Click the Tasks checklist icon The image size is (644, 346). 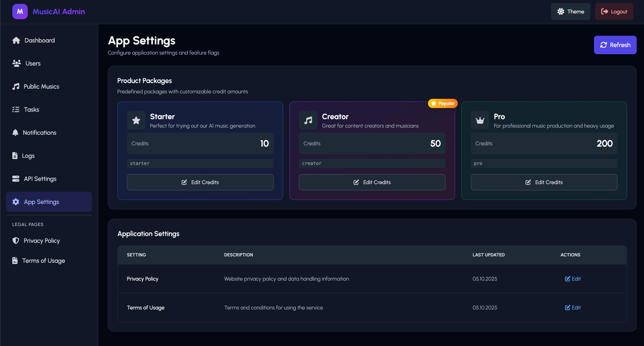coord(16,109)
